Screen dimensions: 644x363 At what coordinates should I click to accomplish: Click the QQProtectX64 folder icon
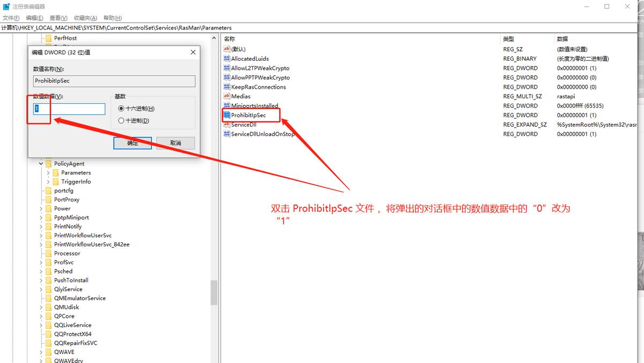click(x=48, y=334)
